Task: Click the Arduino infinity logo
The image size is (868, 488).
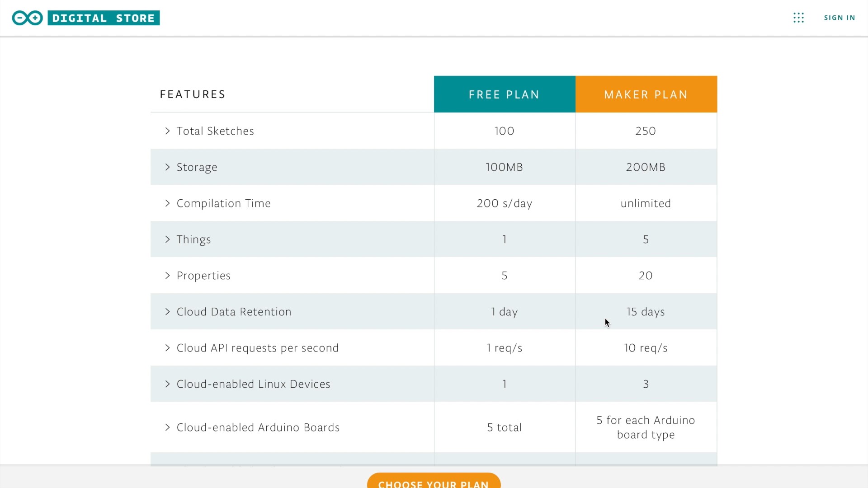Action: tap(27, 18)
